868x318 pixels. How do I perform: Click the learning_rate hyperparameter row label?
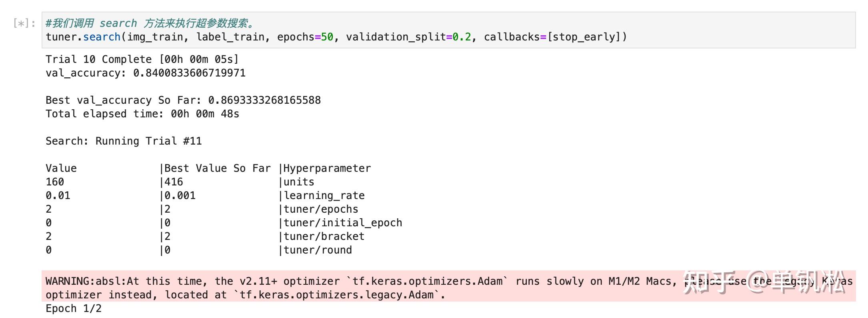coord(324,195)
